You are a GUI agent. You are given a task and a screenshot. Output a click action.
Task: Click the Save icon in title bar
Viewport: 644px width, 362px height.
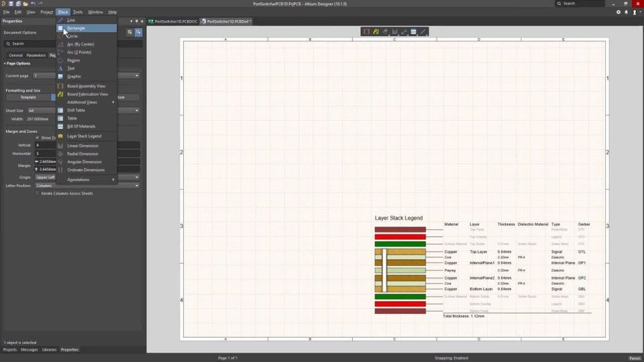pyautogui.click(x=11, y=4)
